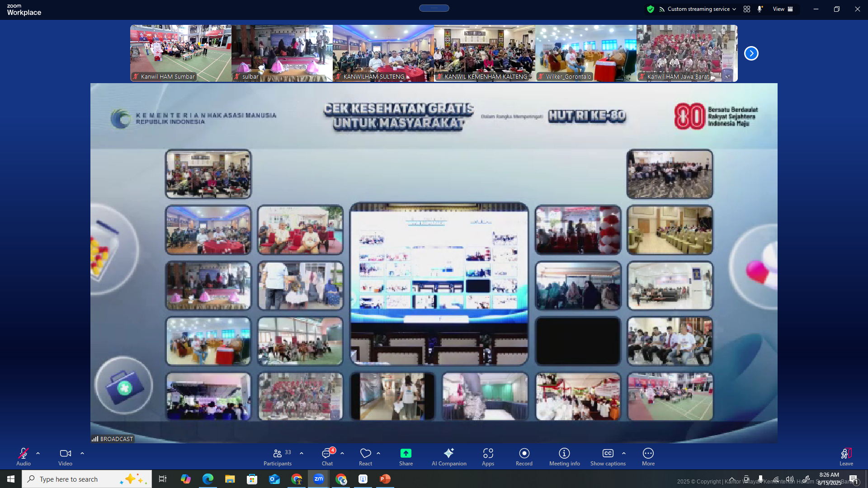Open the View menu
Screen dimensions: 868x488
pos(783,9)
